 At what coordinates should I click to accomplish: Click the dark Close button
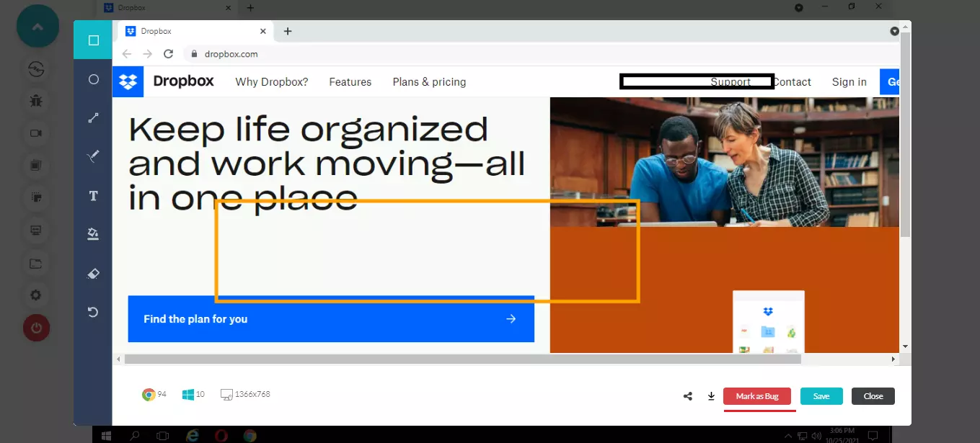pos(873,396)
